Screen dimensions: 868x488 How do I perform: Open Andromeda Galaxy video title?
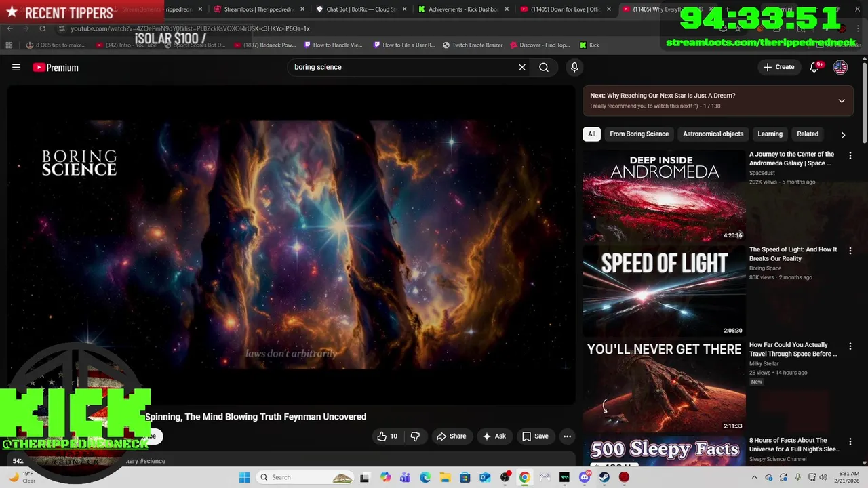click(791, 159)
